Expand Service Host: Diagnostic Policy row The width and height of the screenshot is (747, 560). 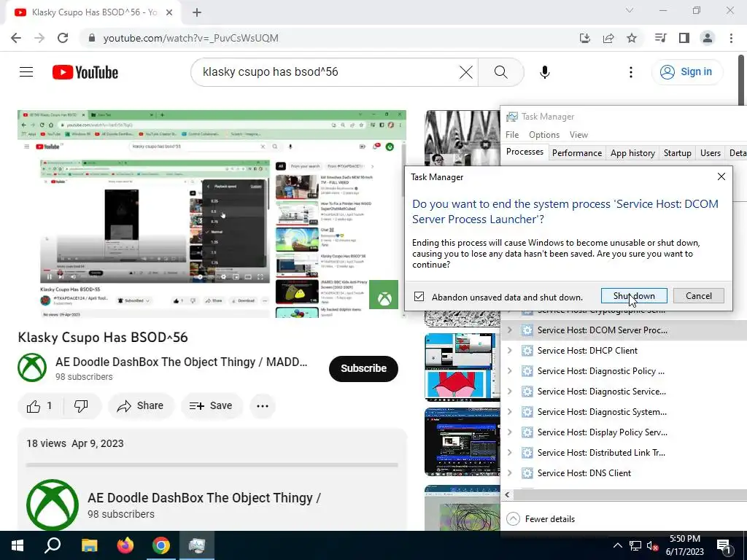click(x=510, y=371)
